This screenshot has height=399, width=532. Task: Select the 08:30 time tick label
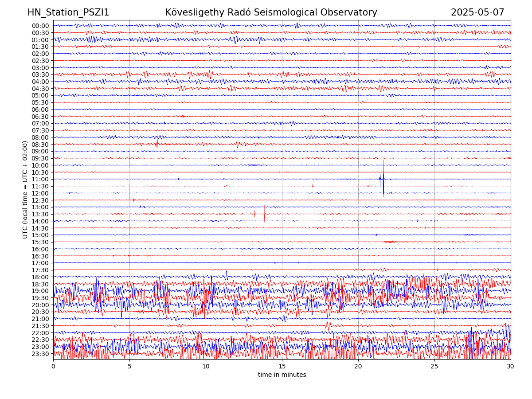click(40, 145)
